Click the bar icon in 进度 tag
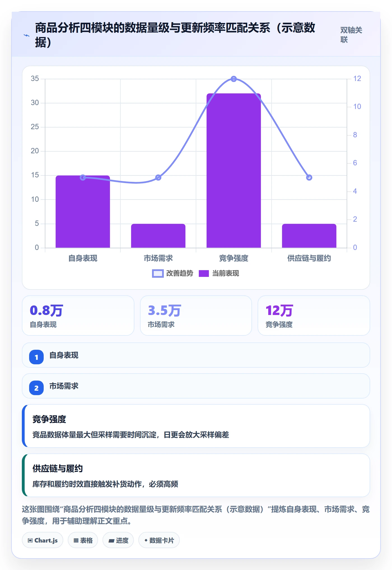The width and height of the screenshot is (392, 570). click(x=111, y=541)
